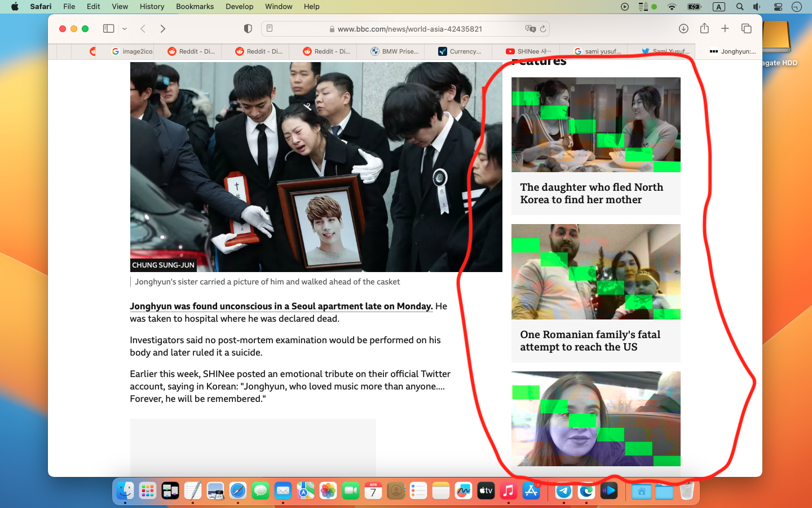The image size is (812, 508).
Task: Open the input source 'A' menu
Action: pos(718,7)
